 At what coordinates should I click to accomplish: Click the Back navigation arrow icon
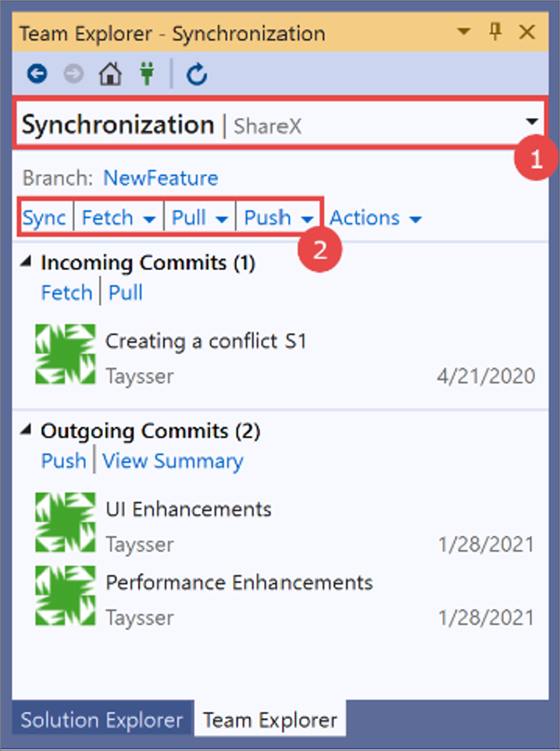click(37, 74)
